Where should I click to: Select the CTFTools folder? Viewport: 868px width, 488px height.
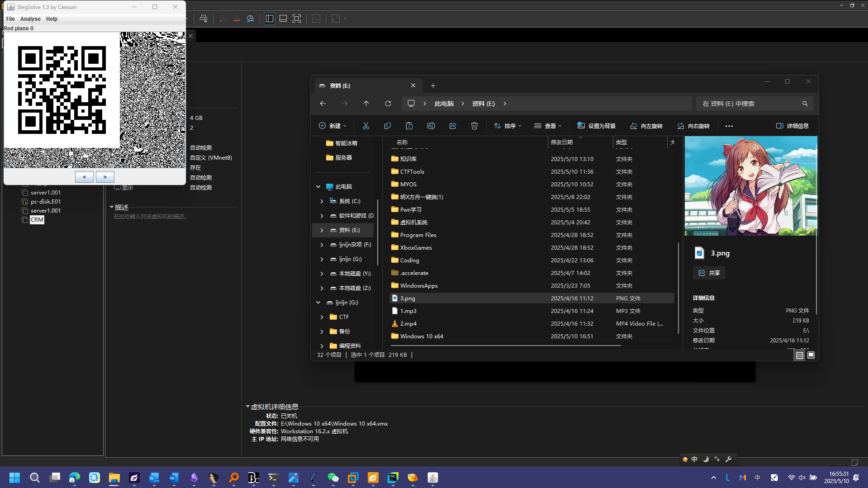532,171
